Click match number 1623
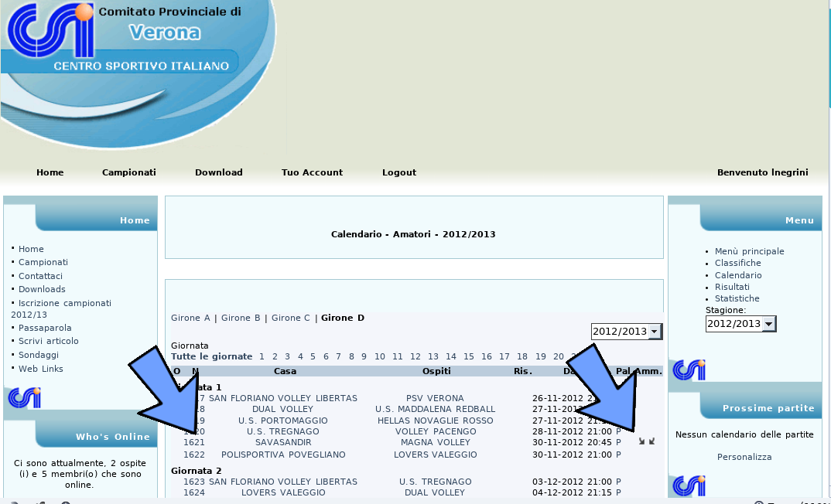This screenshot has height=504, width=831. coord(194,482)
